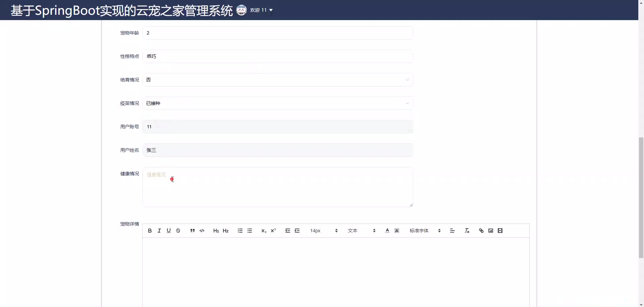Apply Heading 2 style
644x307 pixels.
[225, 231]
